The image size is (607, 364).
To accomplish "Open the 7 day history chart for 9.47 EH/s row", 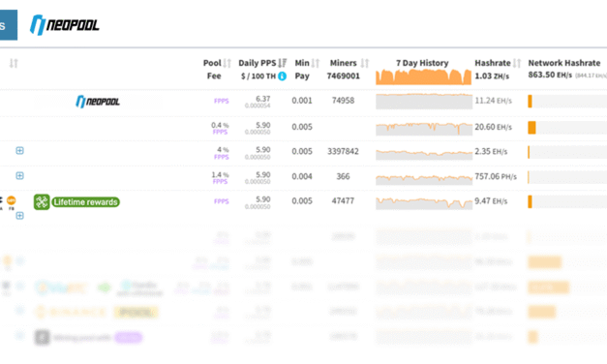I will [x=424, y=203].
